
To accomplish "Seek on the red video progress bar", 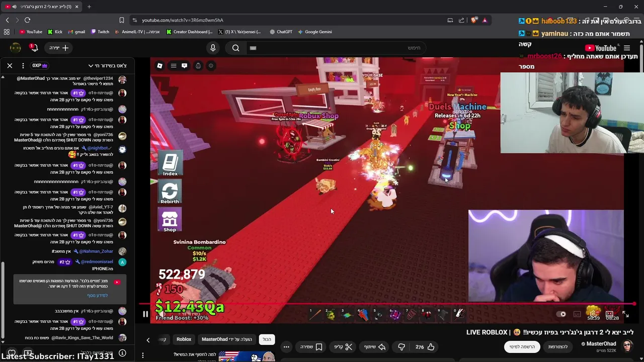I will [387, 304].
